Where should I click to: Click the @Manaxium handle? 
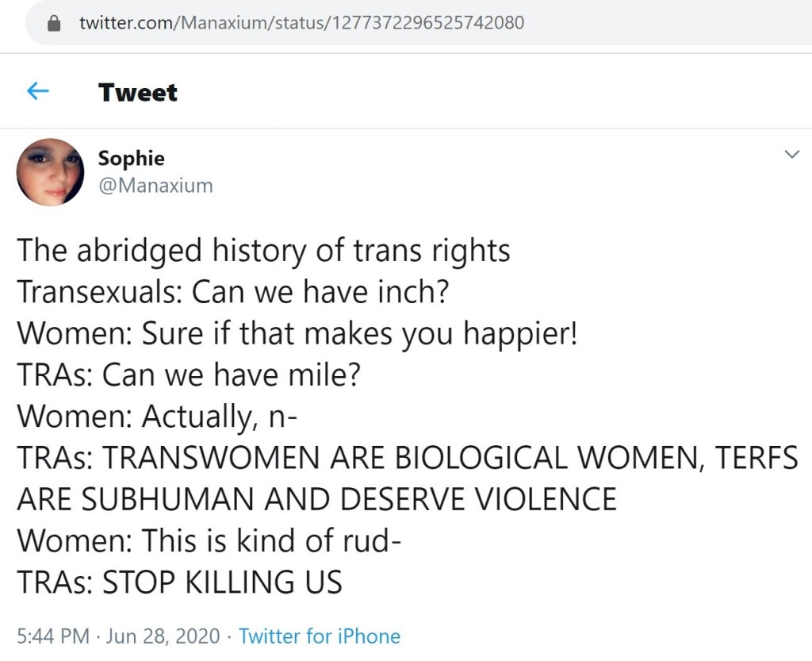155,186
